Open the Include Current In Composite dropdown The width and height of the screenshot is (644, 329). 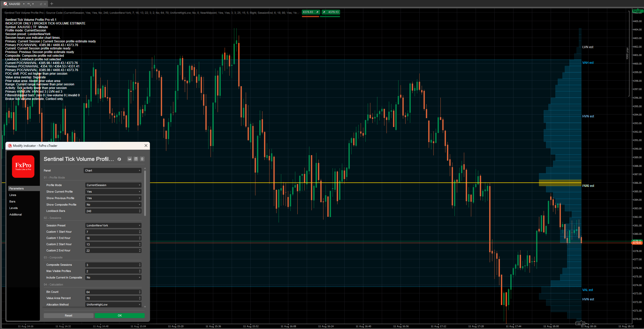(113, 277)
